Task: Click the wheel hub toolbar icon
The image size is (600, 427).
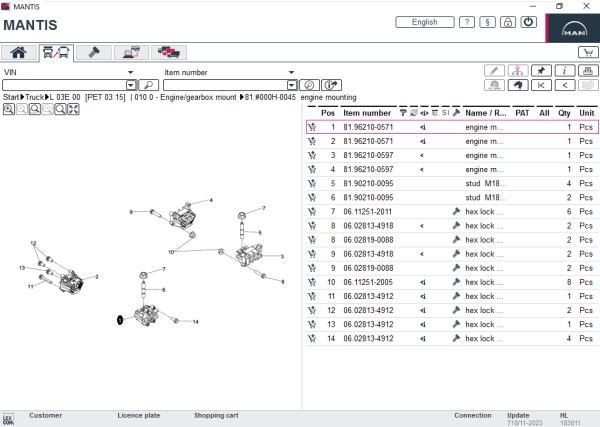Action: pyautogui.click(x=494, y=85)
